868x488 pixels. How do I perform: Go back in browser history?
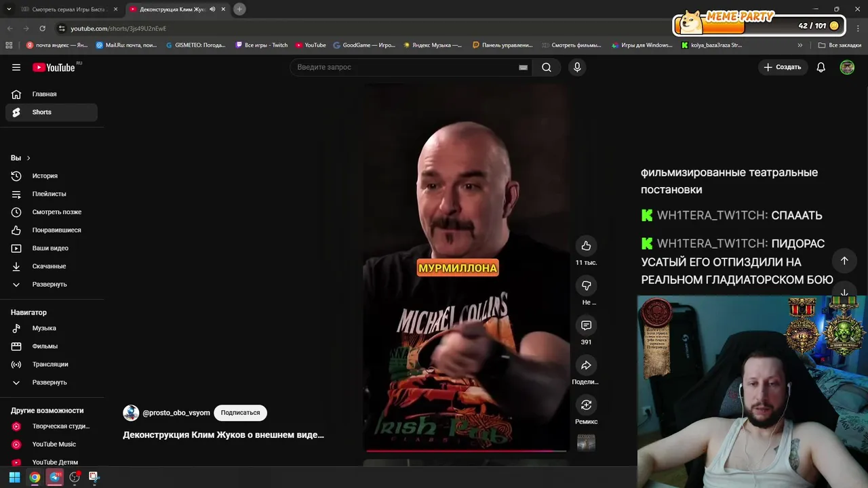[x=9, y=28]
